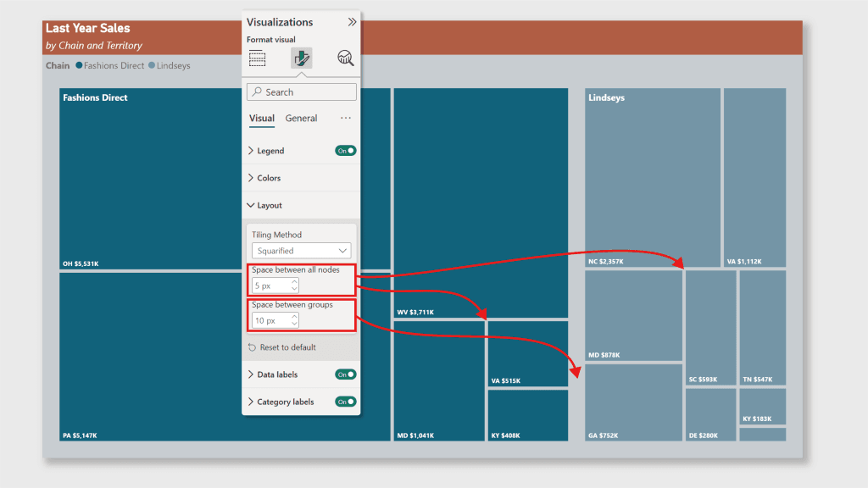868x488 pixels.
Task: Click the Space between all nodes field
Action: (275, 286)
